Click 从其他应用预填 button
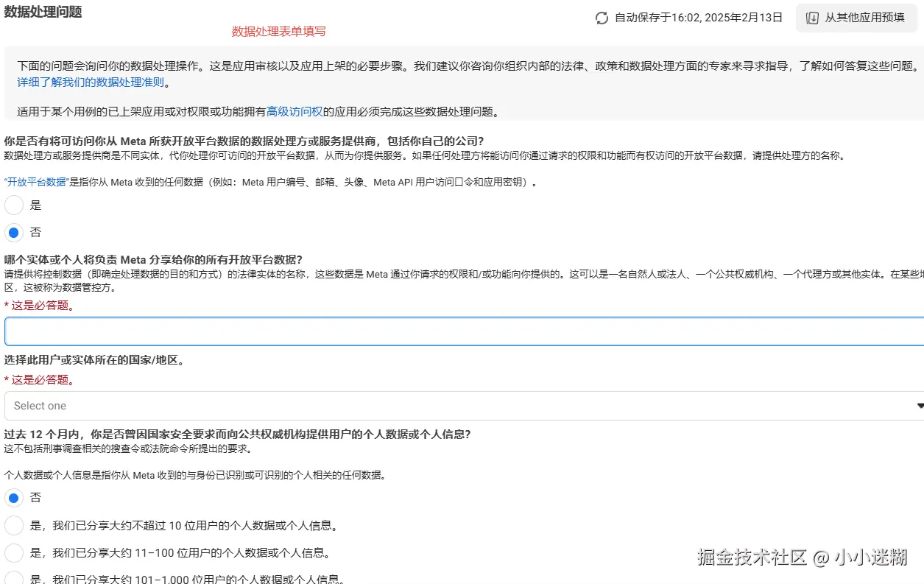The width and height of the screenshot is (924, 584). (856, 18)
